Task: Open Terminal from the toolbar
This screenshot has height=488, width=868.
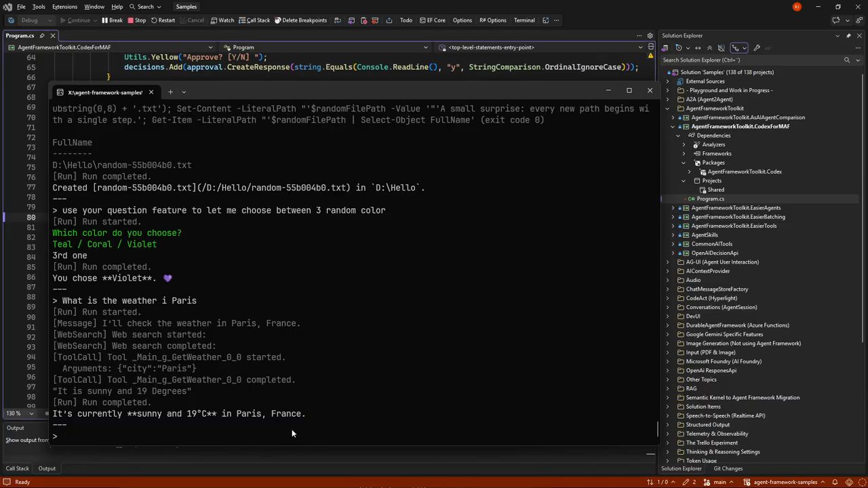Action: point(524,20)
